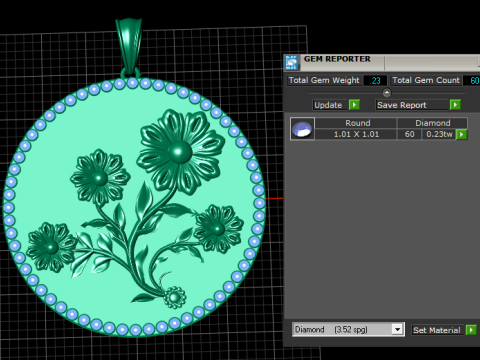
Task: Click the Gem Reporter panel icon
Action: (291, 63)
